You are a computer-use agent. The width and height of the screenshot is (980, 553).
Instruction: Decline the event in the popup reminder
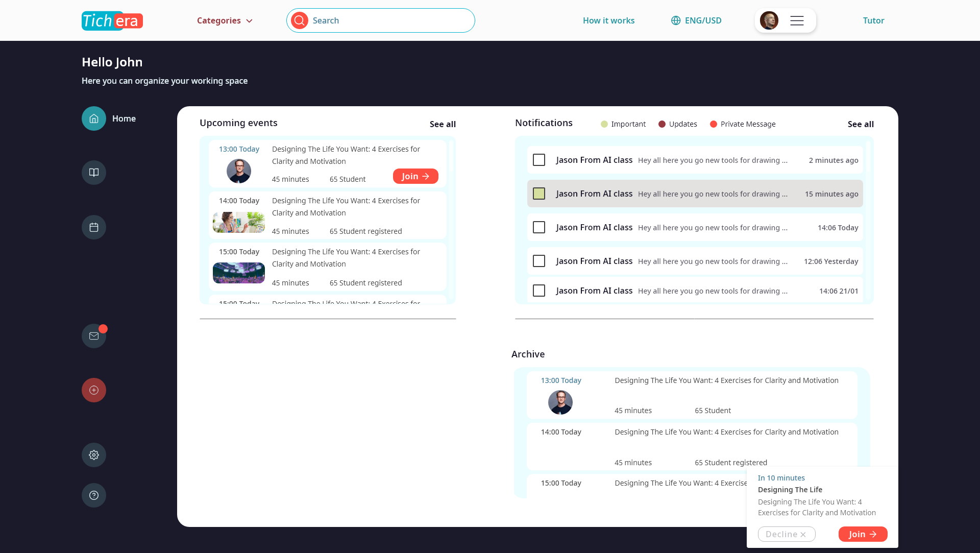click(787, 534)
